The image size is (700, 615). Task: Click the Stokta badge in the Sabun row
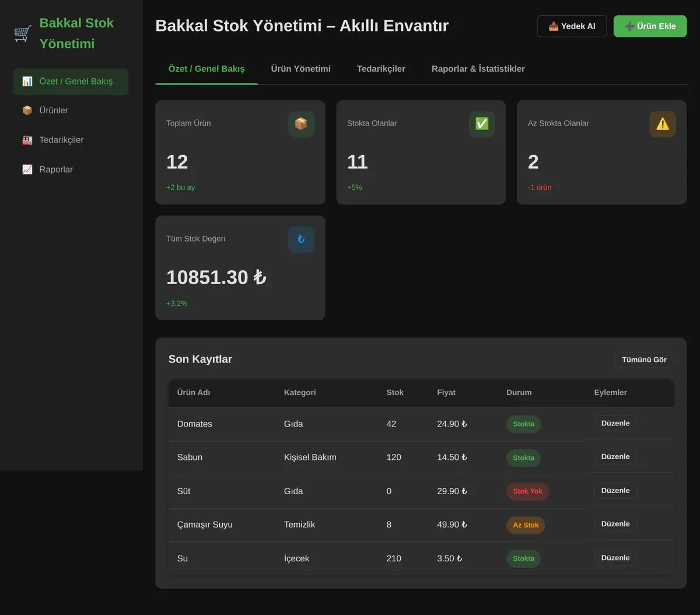523,458
